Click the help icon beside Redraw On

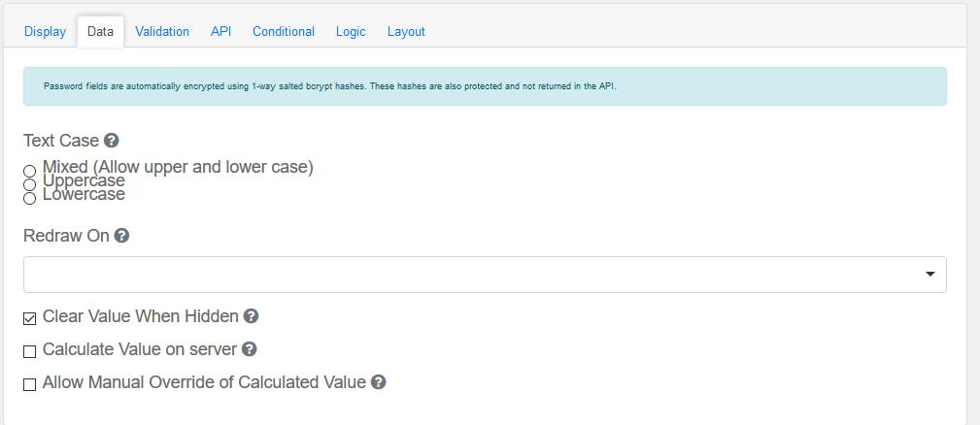pos(121,236)
